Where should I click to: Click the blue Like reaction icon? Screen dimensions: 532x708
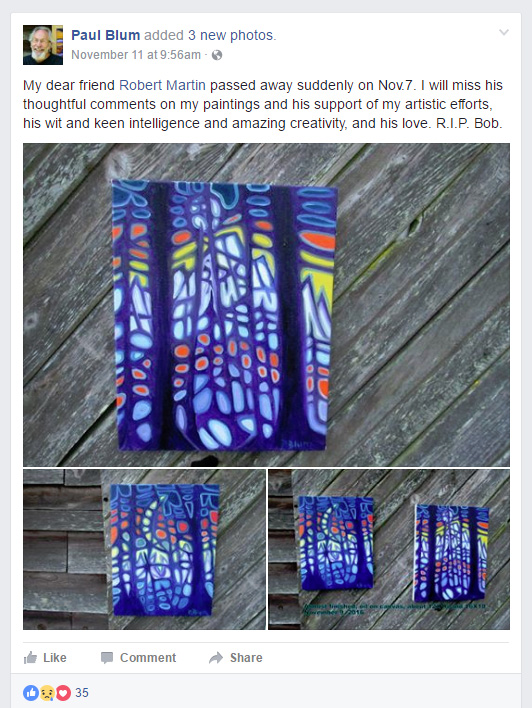[31, 693]
